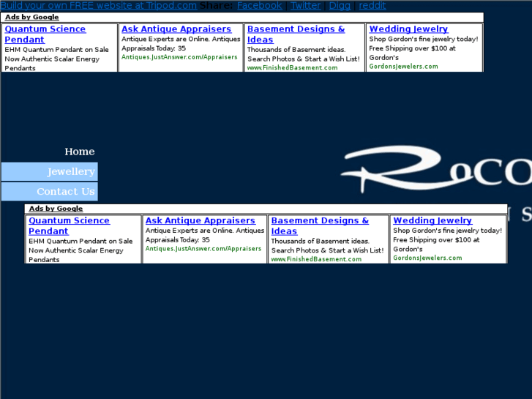Click the Digg share link

coord(340,5)
